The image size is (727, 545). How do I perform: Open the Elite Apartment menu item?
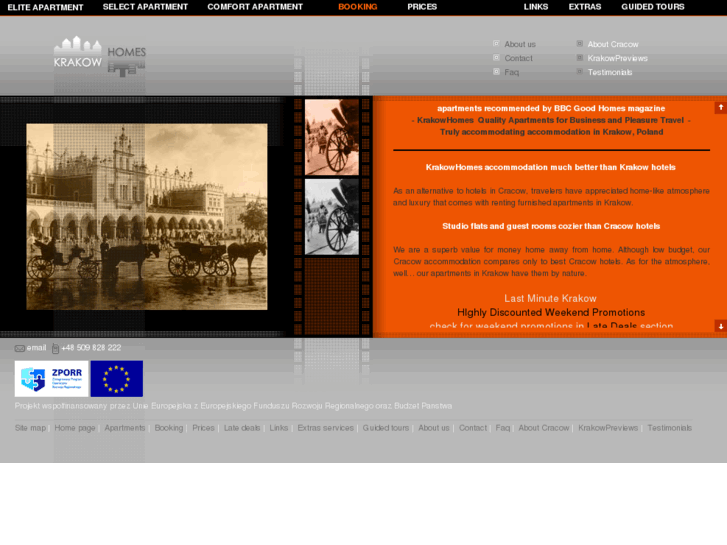[x=45, y=7]
